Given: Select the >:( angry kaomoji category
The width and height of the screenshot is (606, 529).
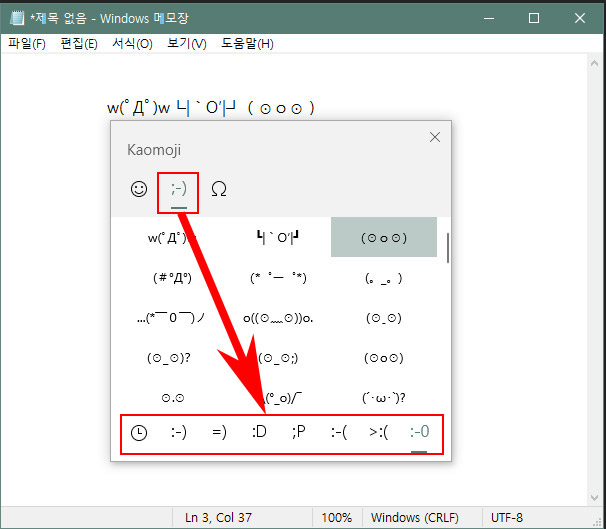Looking at the screenshot, I should click(378, 432).
